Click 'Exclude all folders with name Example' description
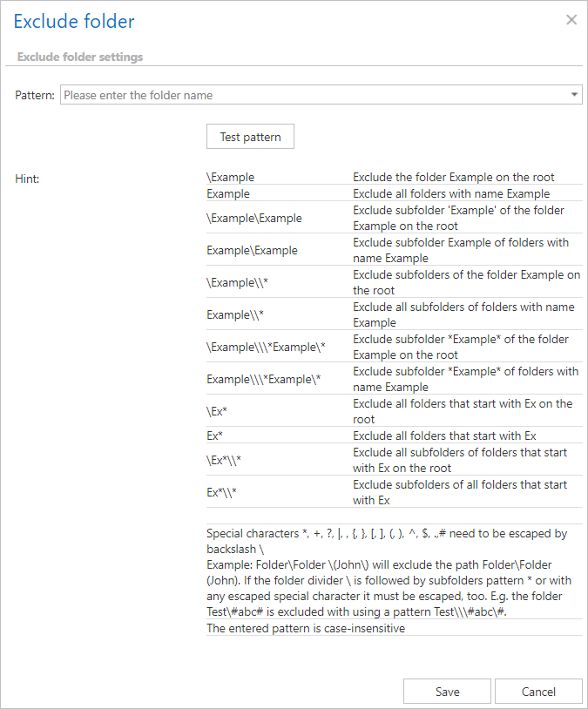 pyautogui.click(x=451, y=193)
